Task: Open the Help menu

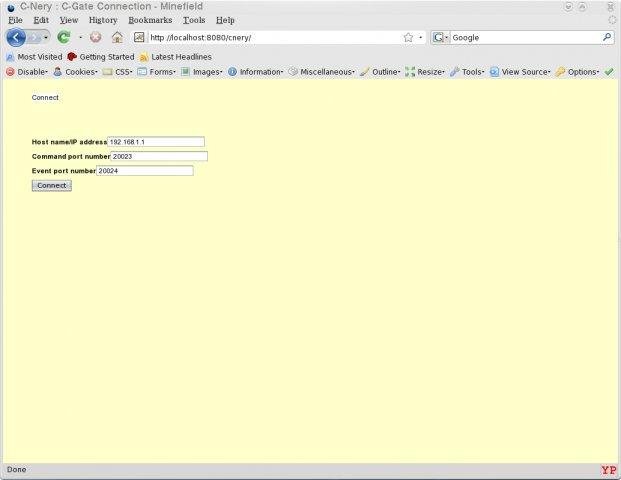Action: (225, 20)
